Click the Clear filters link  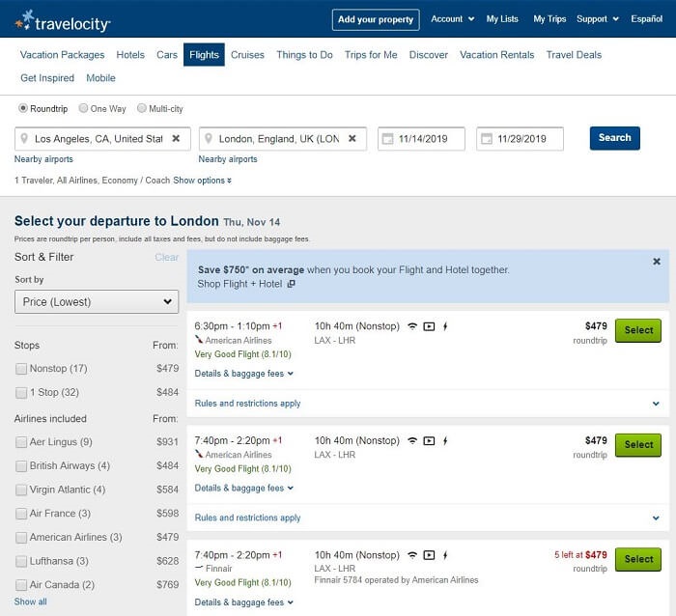coord(166,258)
